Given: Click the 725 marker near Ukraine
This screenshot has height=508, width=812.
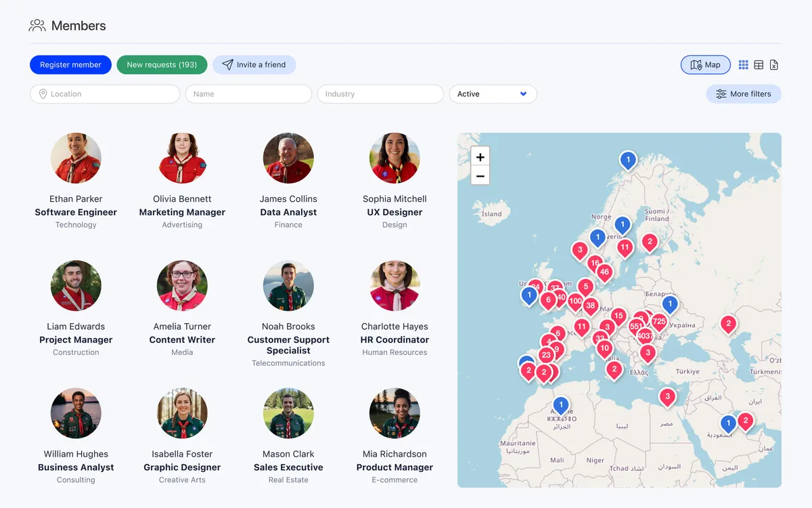Looking at the screenshot, I should 658,320.
